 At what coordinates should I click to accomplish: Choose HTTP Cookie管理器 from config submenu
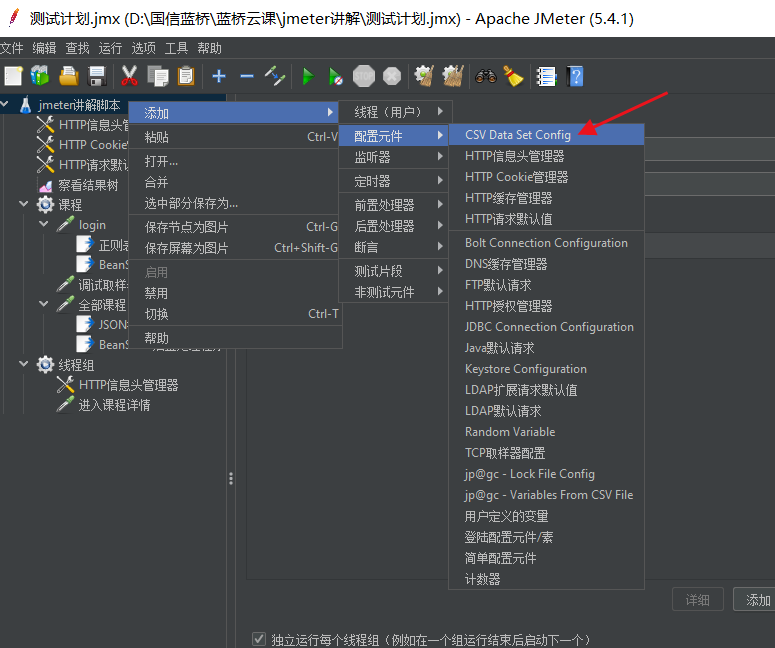(x=546, y=177)
